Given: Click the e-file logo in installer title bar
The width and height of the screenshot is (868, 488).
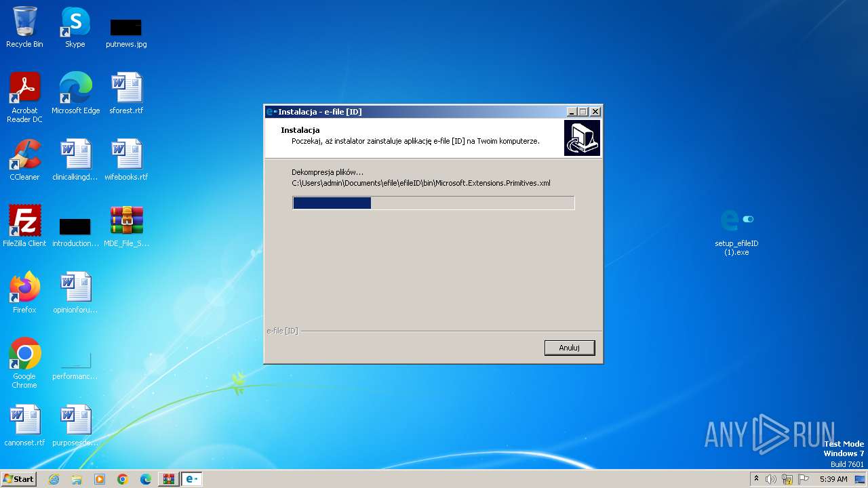Looking at the screenshot, I should (x=271, y=112).
